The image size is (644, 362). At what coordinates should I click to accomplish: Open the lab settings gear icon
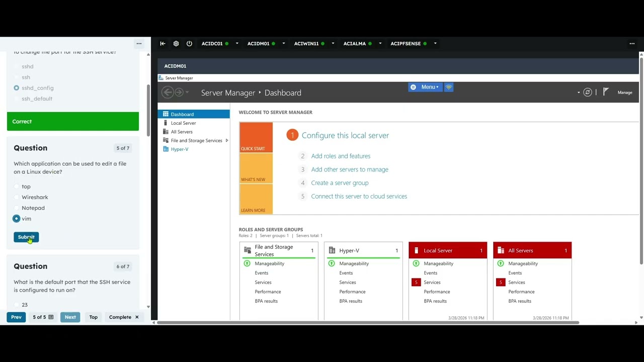pyautogui.click(x=176, y=44)
